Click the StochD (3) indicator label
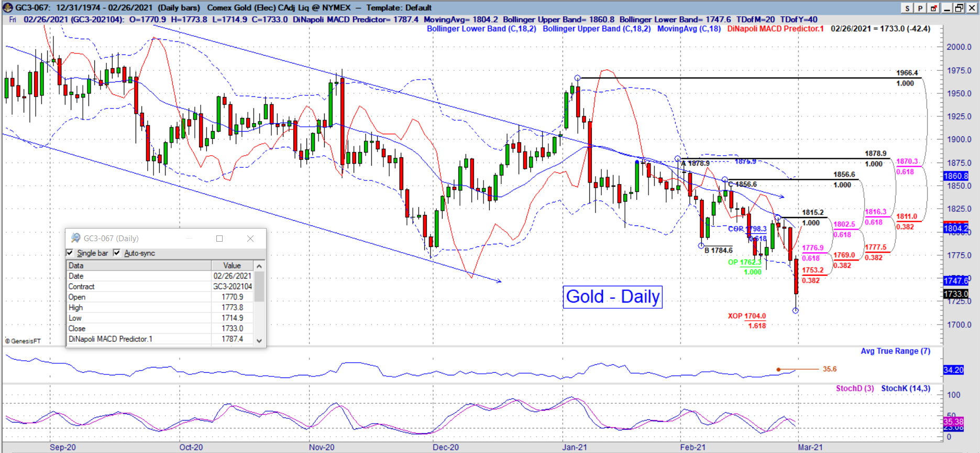Viewport: 980px width, 453px height. pos(855,389)
